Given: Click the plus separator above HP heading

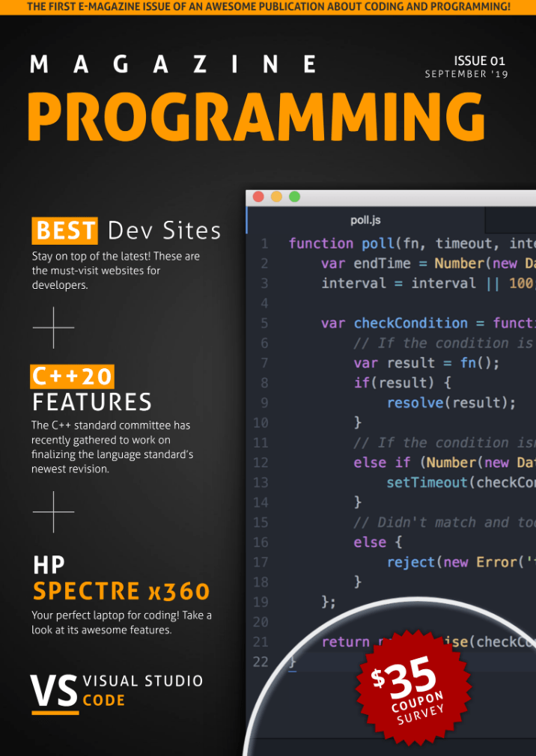Looking at the screenshot, I should (53, 512).
